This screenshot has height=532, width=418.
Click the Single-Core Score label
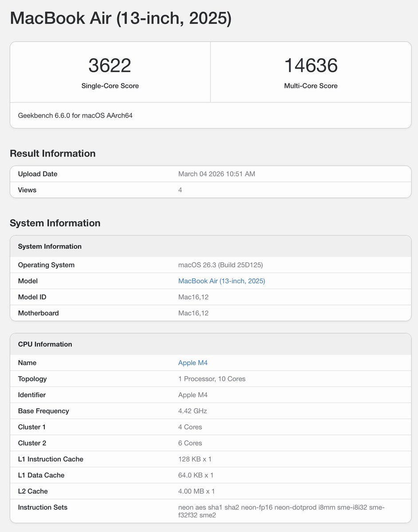tap(110, 86)
